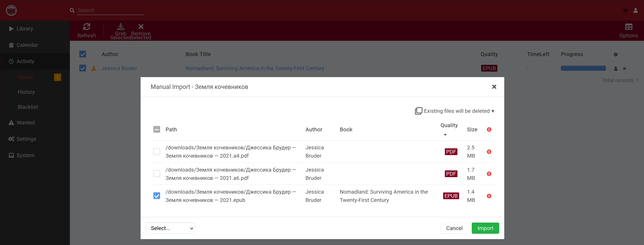Toggle the select-all checkbox in the Path header
Screen dimensions: 644x245
click(157, 129)
